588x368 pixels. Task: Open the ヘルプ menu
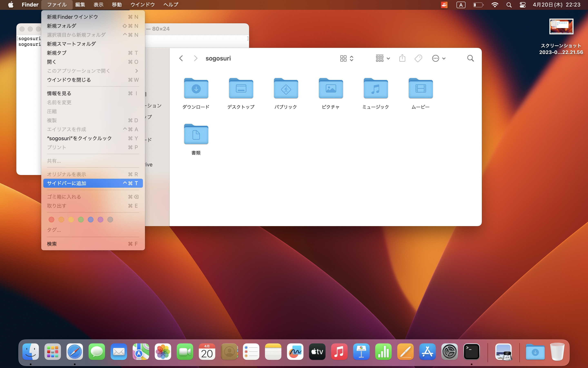click(x=171, y=5)
